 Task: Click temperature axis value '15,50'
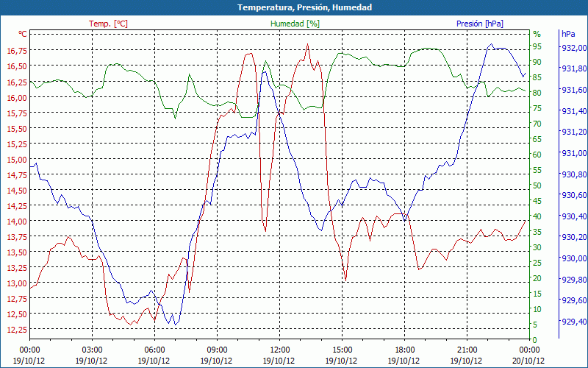coord(17,128)
